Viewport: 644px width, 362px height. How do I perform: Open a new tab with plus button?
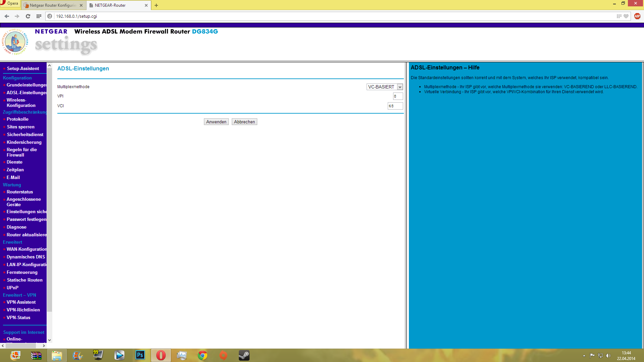coord(156,5)
